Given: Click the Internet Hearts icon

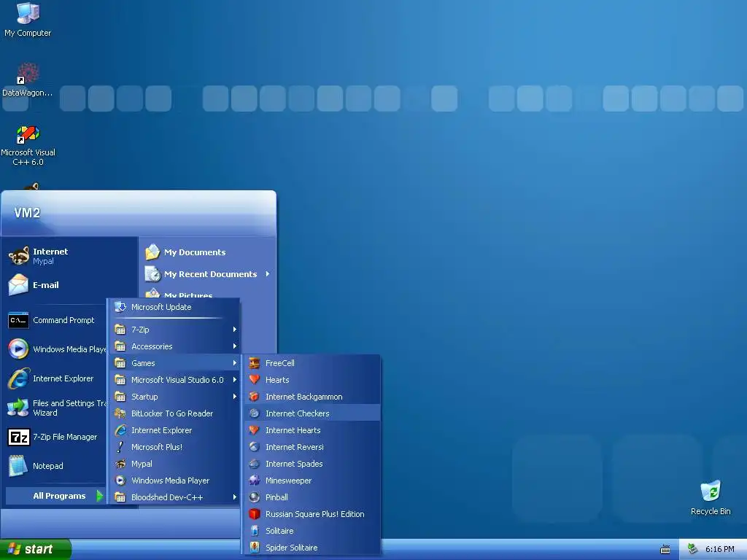Looking at the screenshot, I should pos(255,430).
